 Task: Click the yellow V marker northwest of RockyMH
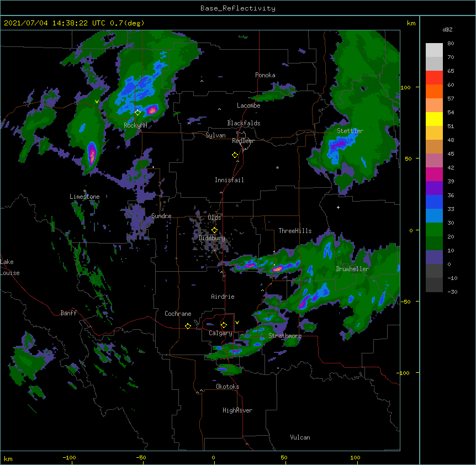[97, 102]
